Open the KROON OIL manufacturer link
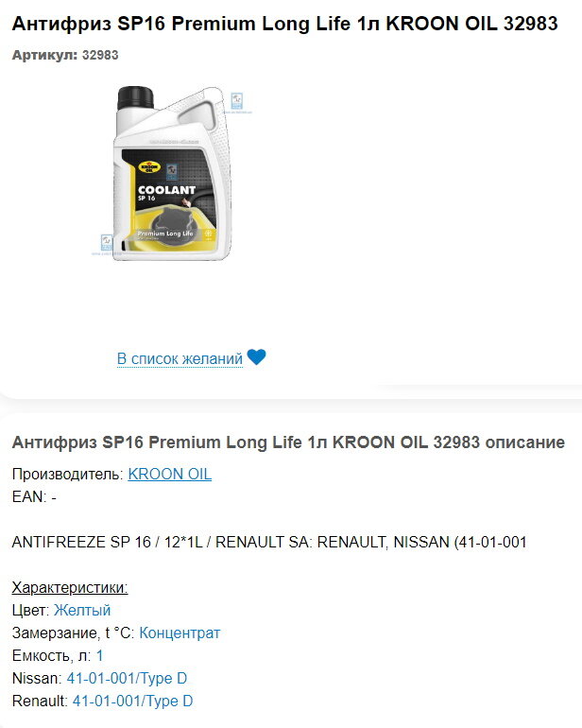 170,474
